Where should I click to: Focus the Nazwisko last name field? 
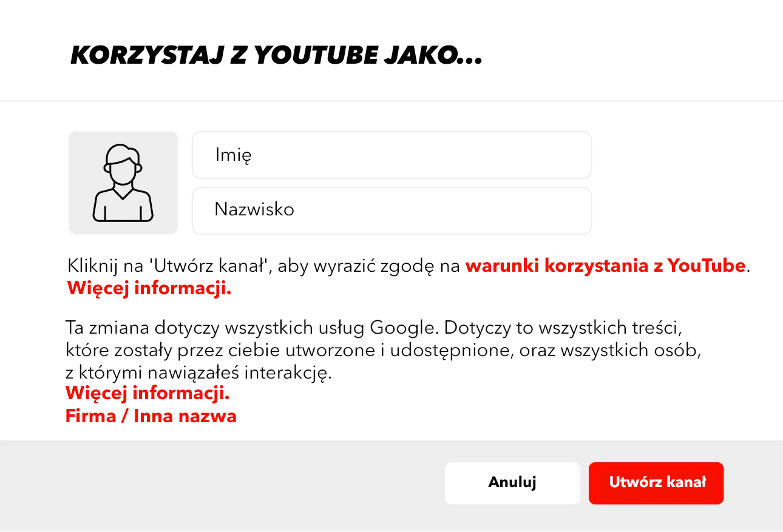(x=391, y=210)
